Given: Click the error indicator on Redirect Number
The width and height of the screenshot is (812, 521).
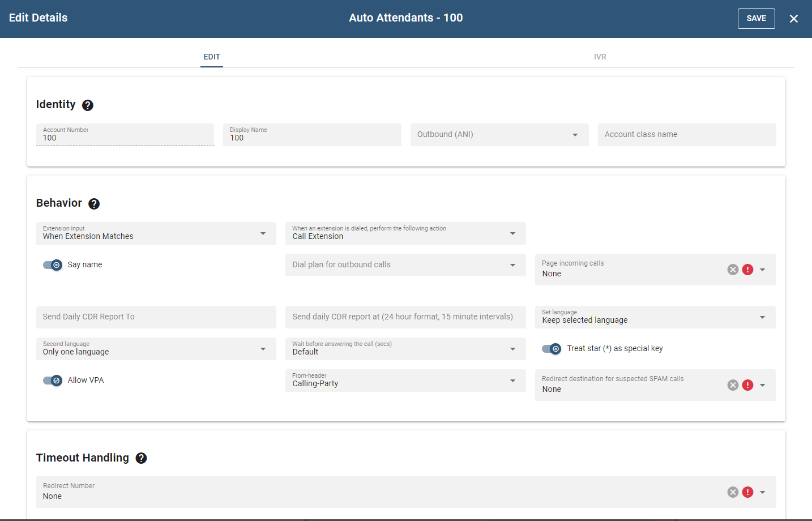Looking at the screenshot, I should click(747, 492).
